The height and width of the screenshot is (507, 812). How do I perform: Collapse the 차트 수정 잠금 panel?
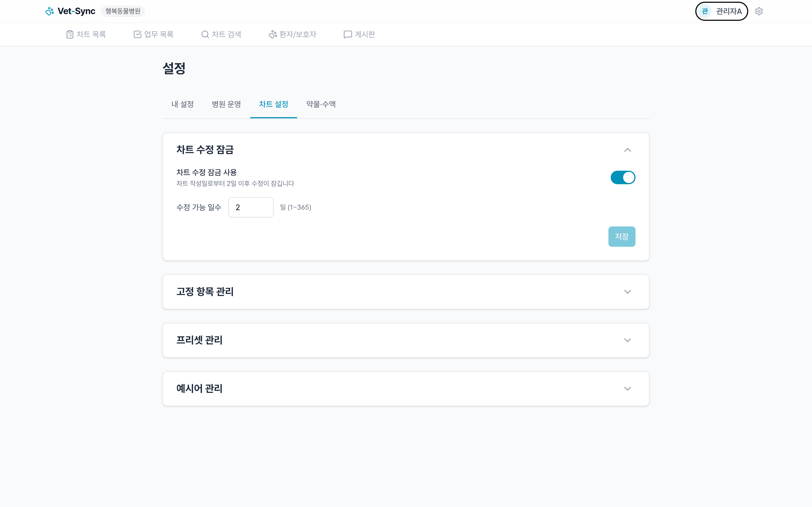tap(628, 150)
